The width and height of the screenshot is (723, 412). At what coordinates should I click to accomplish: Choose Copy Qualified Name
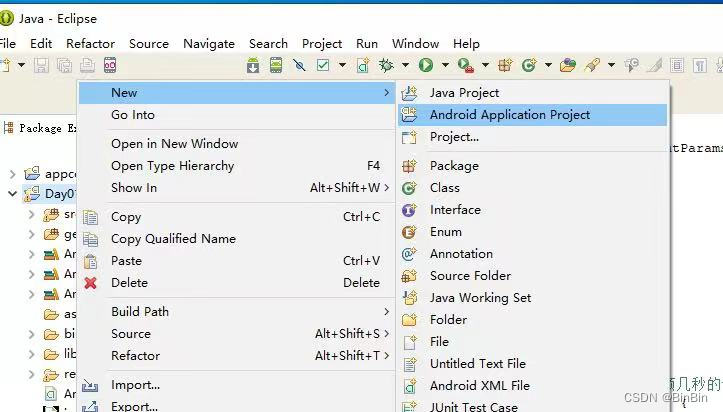click(x=237, y=239)
